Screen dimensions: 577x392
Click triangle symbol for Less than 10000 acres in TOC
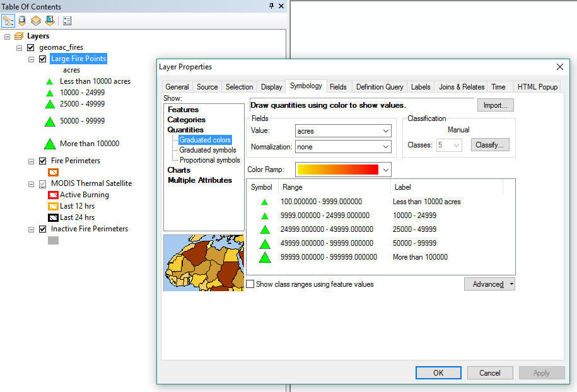coord(50,82)
